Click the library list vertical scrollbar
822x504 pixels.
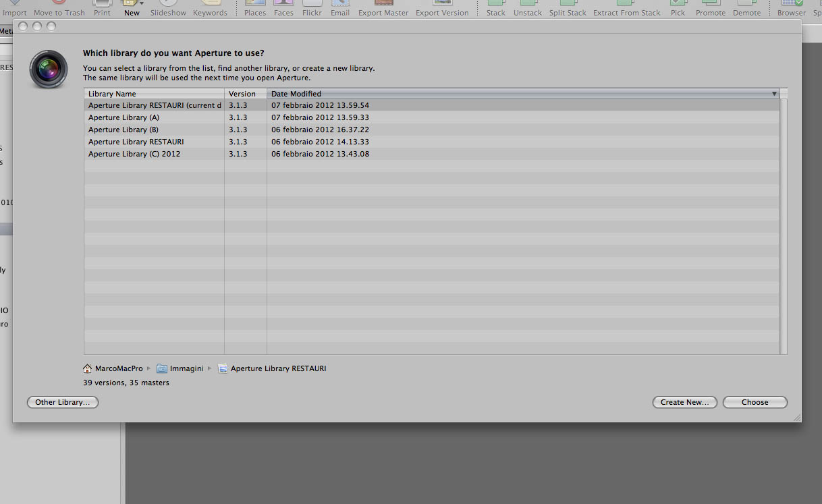click(784, 226)
